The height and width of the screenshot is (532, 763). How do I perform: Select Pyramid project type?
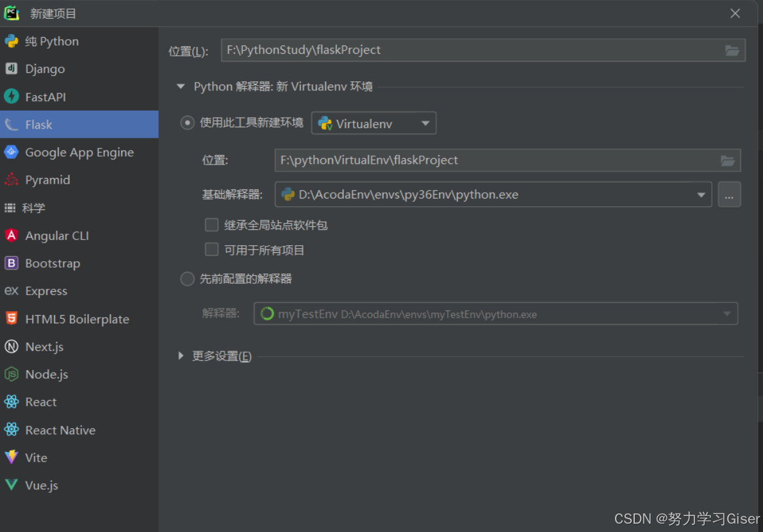(79, 180)
